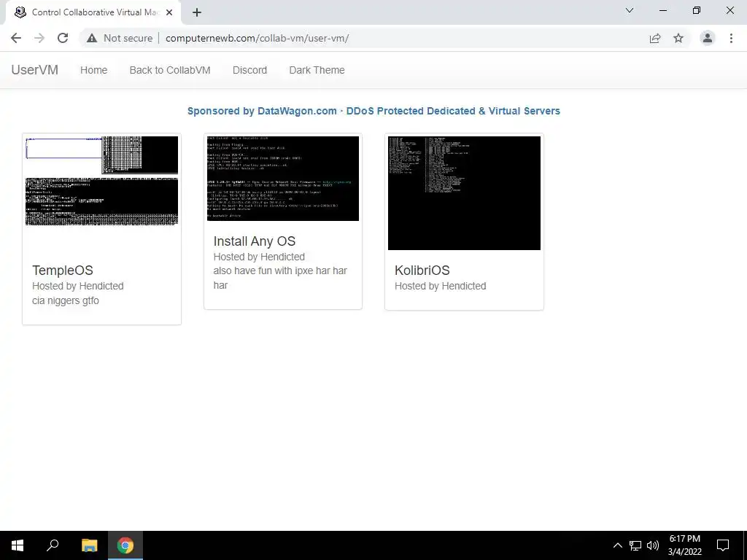
Task: Go back to the previous page
Action: (16, 38)
